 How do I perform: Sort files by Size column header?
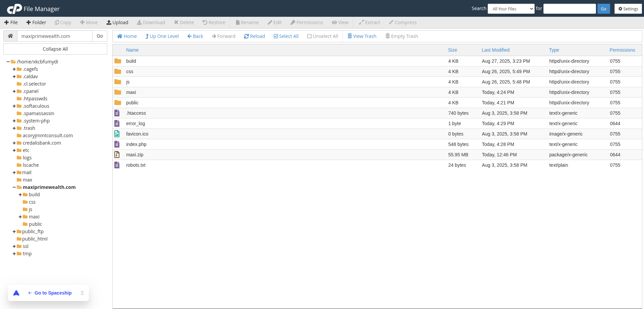[x=452, y=50]
